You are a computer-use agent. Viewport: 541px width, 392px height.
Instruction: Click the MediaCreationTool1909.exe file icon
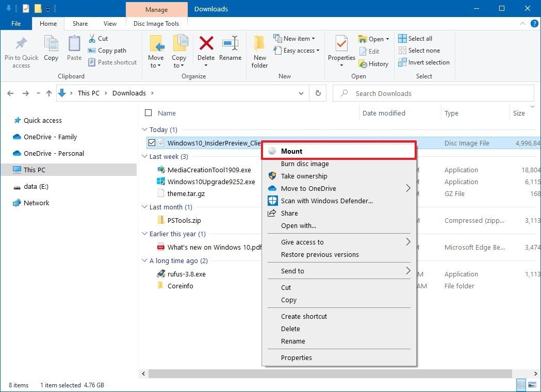pyautogui.click(x=161, y=170)
